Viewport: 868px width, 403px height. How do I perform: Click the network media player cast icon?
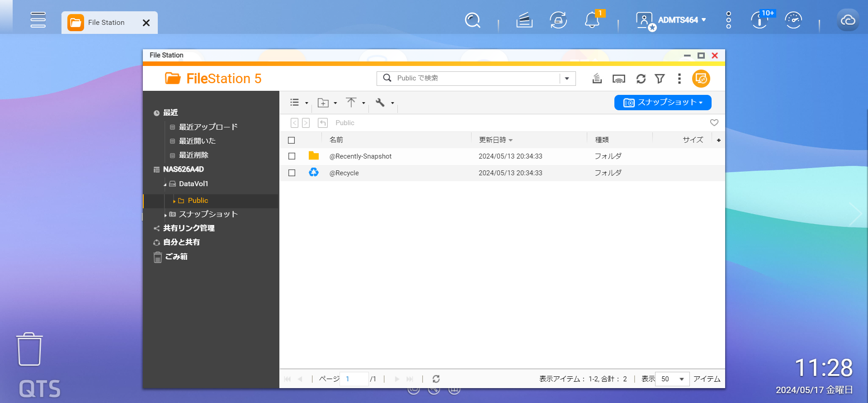point(619,79)
